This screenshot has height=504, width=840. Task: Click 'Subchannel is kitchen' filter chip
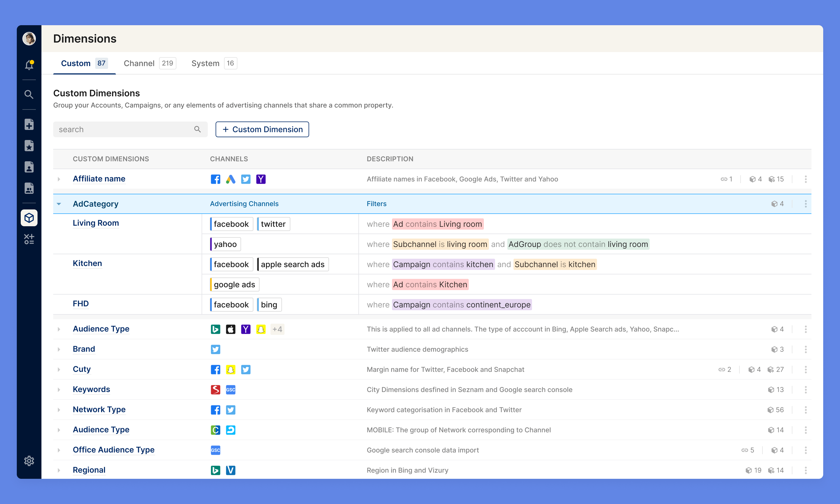point(555,264)
